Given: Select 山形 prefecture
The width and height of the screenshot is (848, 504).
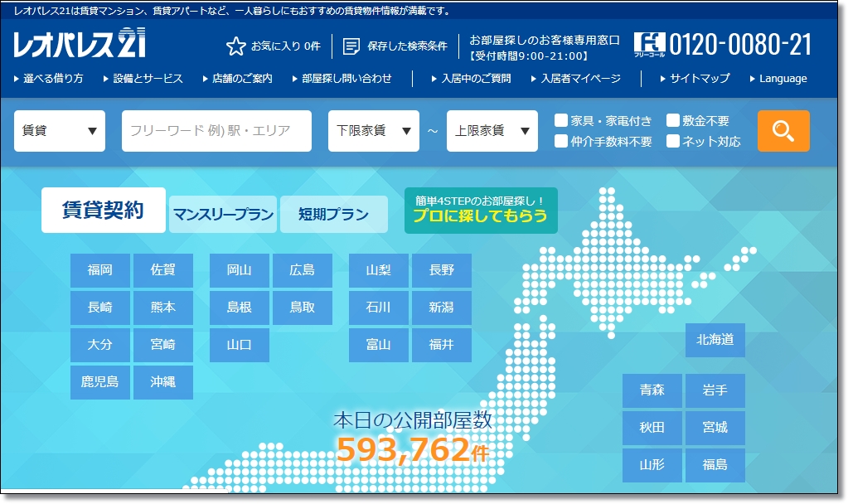Looking at the screenshot, I should [652, 465].
